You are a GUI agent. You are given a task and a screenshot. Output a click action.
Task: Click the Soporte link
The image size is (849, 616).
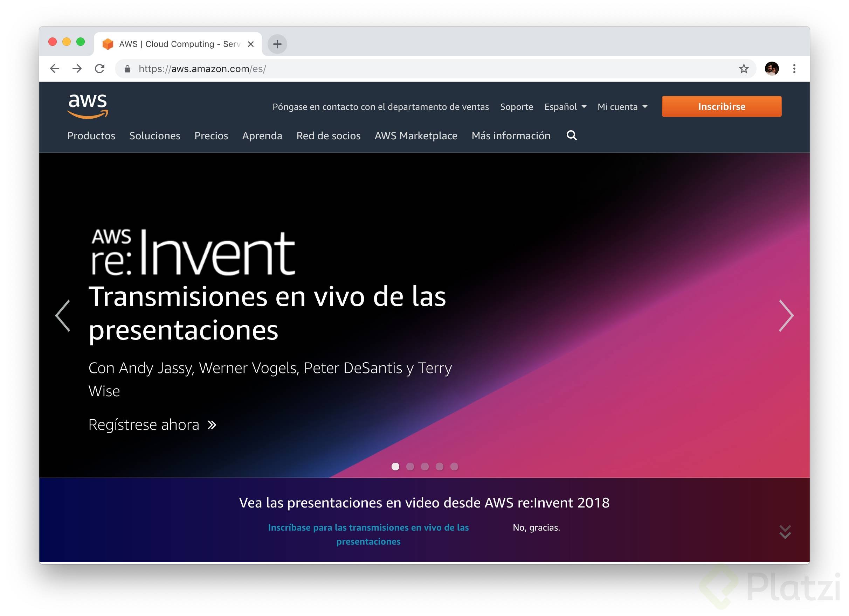click(517, 107)
